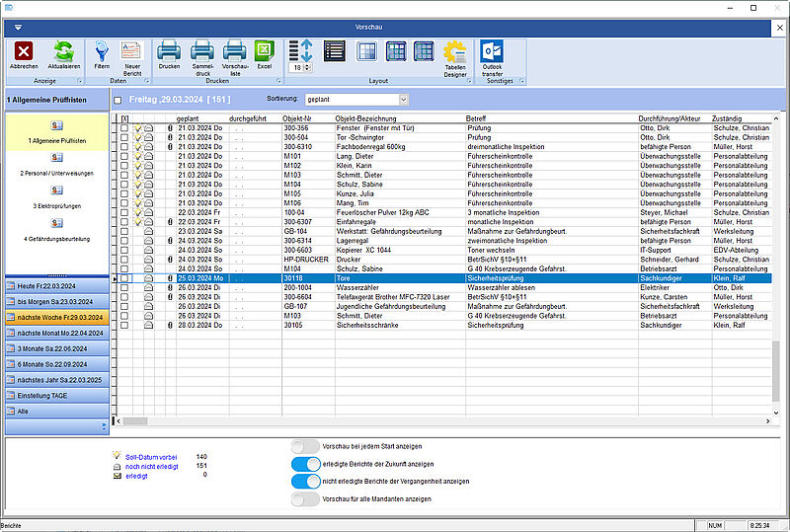Toggle 'Vorschau bei jedem Start anzeigen'

(306, 447)
